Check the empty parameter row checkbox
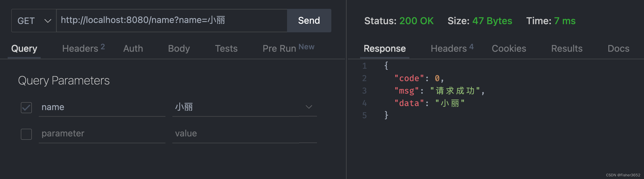644x179 pixels. click(x=26, y=134)
